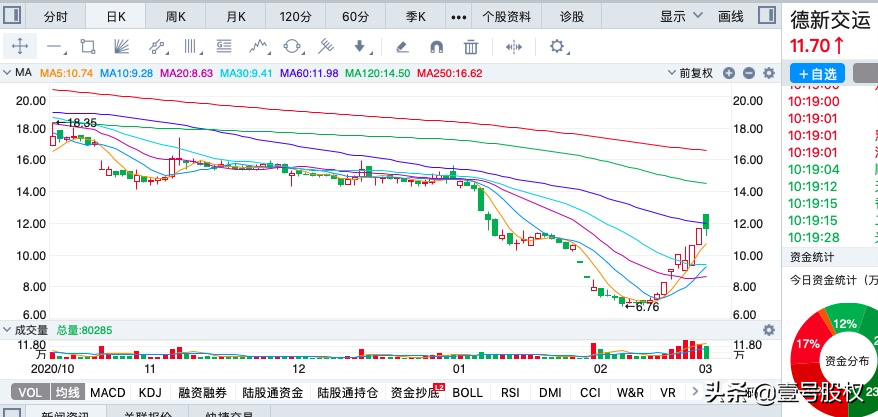Expand the 前复权 adjustment dropdown

(695, 73)
